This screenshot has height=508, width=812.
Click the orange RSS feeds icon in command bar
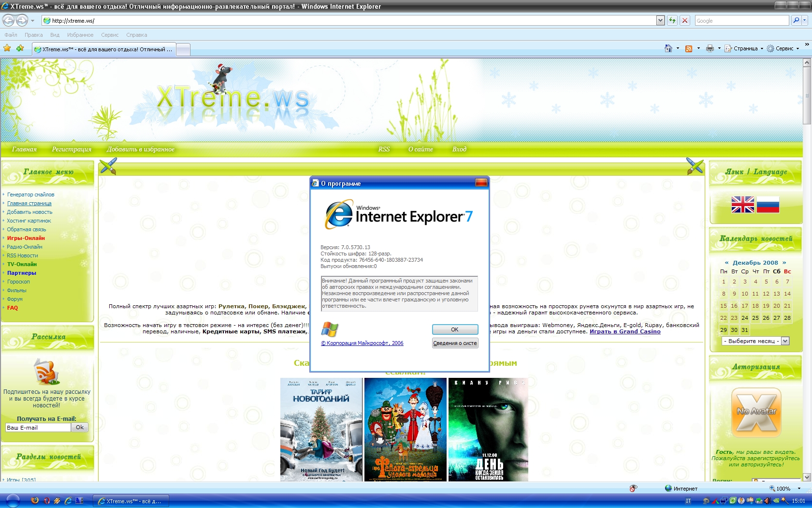click(x=689, y=48)
